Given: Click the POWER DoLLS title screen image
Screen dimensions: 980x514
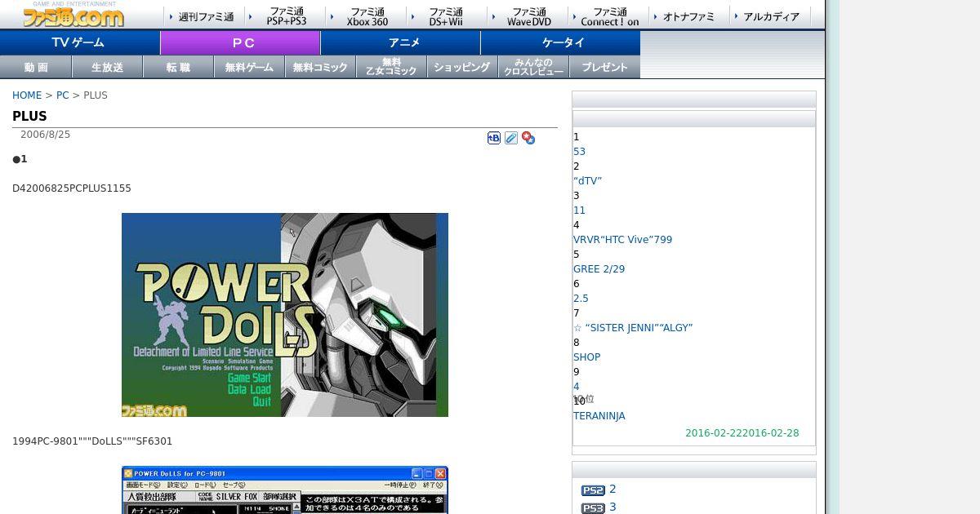Looking at the screenshot, I should pos(285,315).
